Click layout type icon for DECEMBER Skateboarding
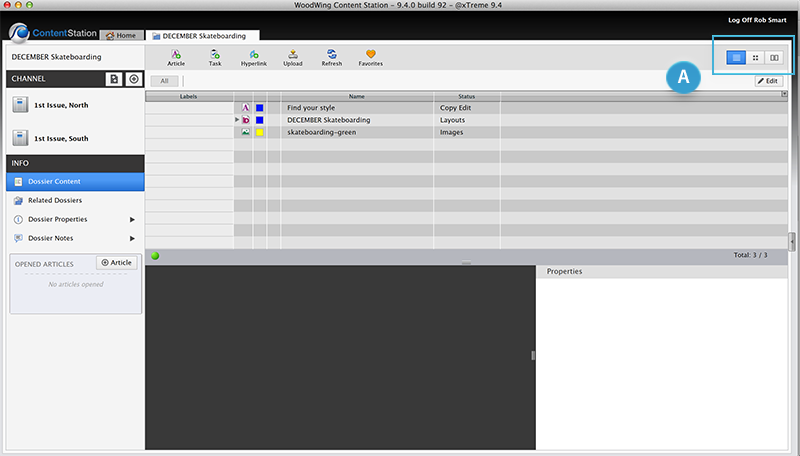Image resolution: width=800 pixels, height=456 pixels. pyautogui.click(x=246, y=120)
